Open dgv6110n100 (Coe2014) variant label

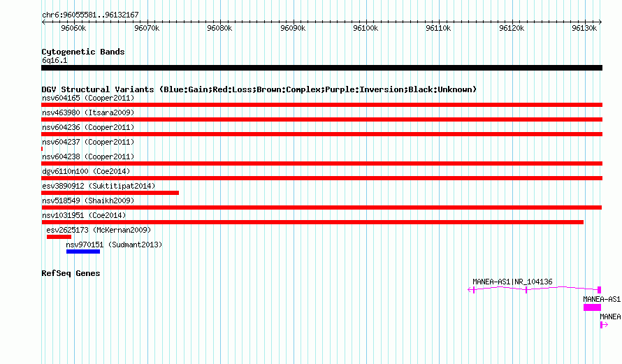point(86,171)
